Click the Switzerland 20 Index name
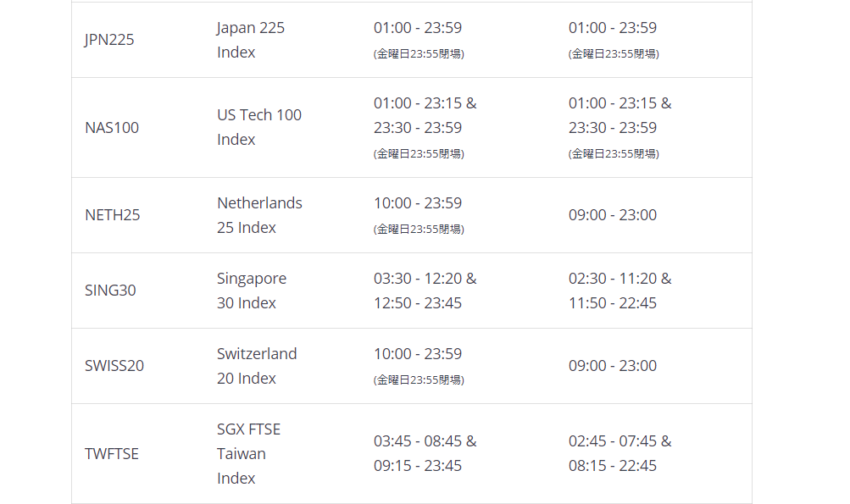 click(x=257, y=365)
